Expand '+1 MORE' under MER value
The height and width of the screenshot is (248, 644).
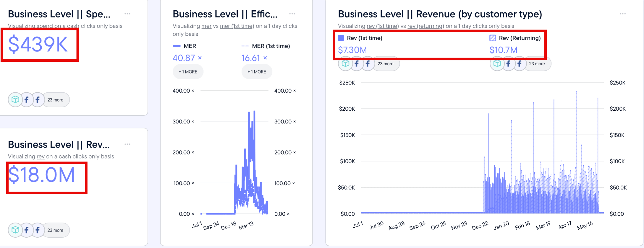pyautogui.click(x=188, y=72)
